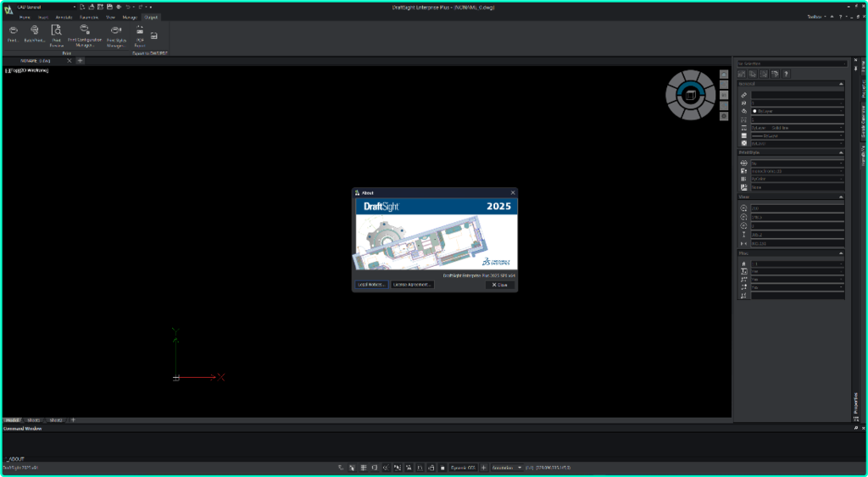Screen dimensions: 868x477
Task: Click the small export icon beside PDF Export
Action: [154, 36]
